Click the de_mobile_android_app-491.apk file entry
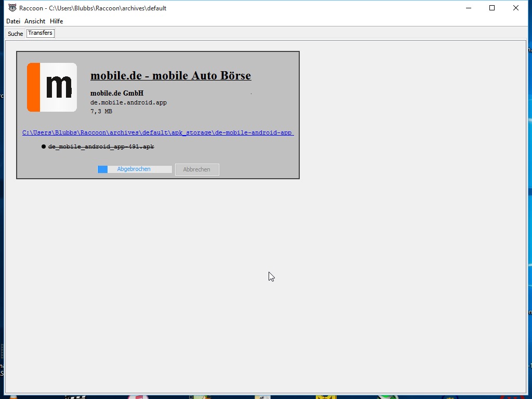 click(x=101, y=147)
